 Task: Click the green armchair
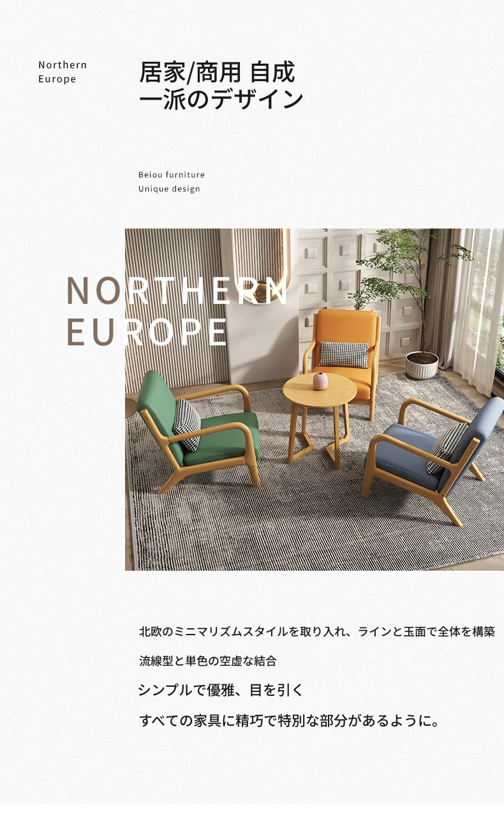[198, 432]
